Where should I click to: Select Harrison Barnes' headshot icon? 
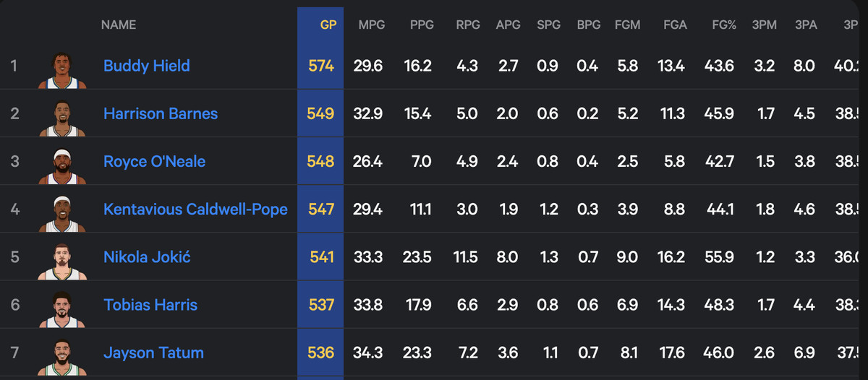pyautogui.click(x=62, y=117)
